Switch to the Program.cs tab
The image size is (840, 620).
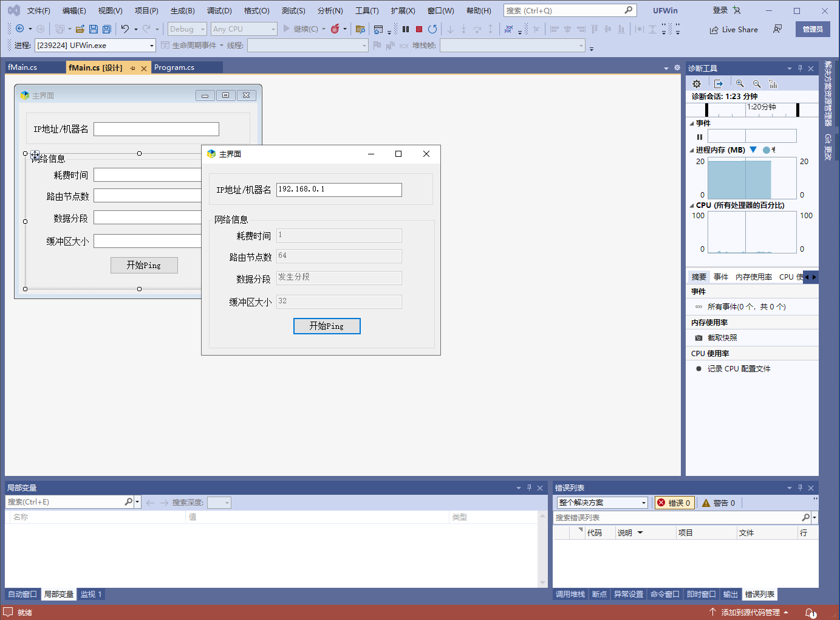click(174, 67)
